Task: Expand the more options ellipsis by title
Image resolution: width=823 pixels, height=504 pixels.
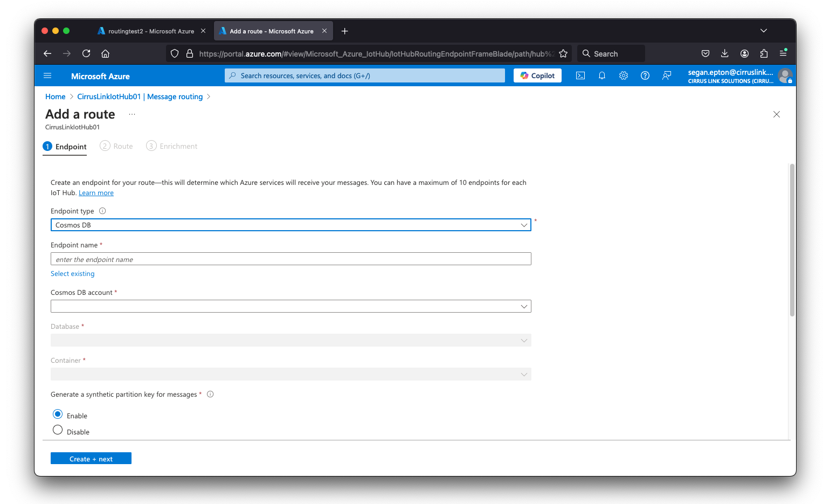Action: [x=132, y=115]
